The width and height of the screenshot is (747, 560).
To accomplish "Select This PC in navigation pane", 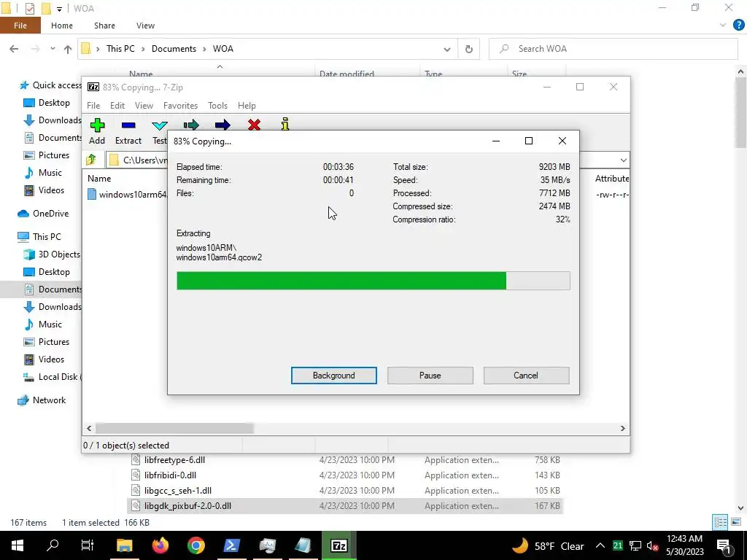I will coord(39,237).
